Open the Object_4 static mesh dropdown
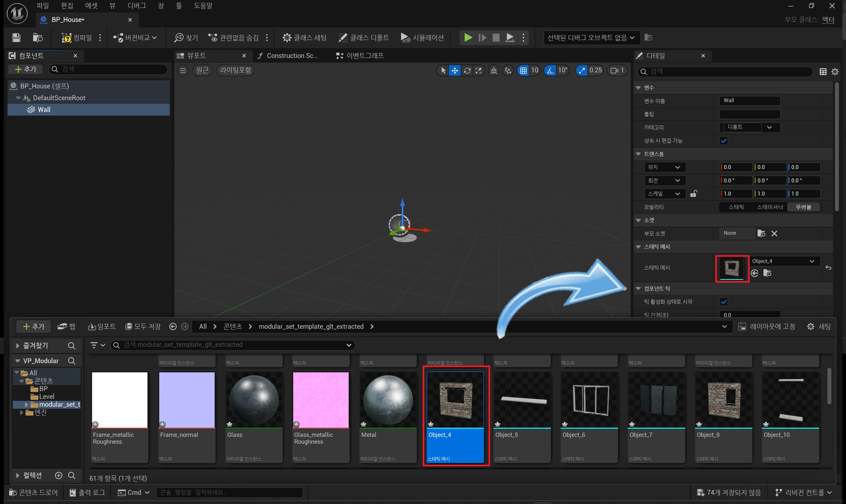 784,261
